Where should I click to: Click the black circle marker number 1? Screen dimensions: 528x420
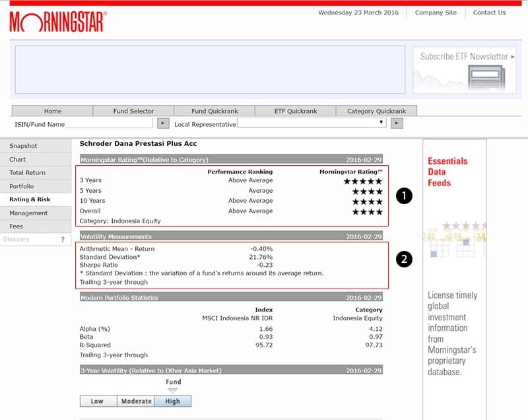click(405, 195)
